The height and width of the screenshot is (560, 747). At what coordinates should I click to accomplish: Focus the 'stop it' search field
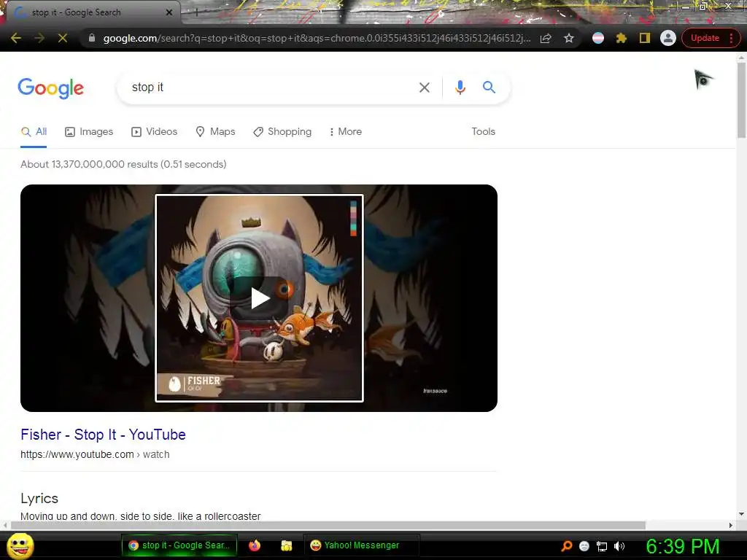coord(271,87)
